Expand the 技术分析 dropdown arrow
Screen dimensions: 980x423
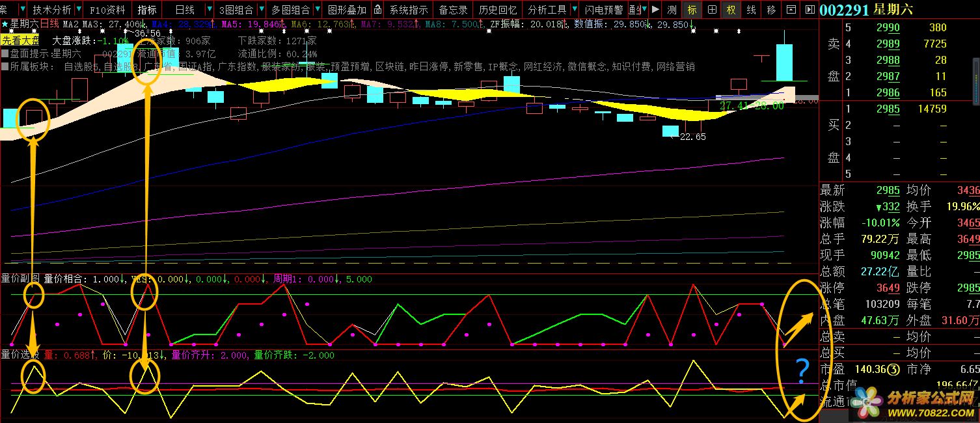(x=79, y=10)
